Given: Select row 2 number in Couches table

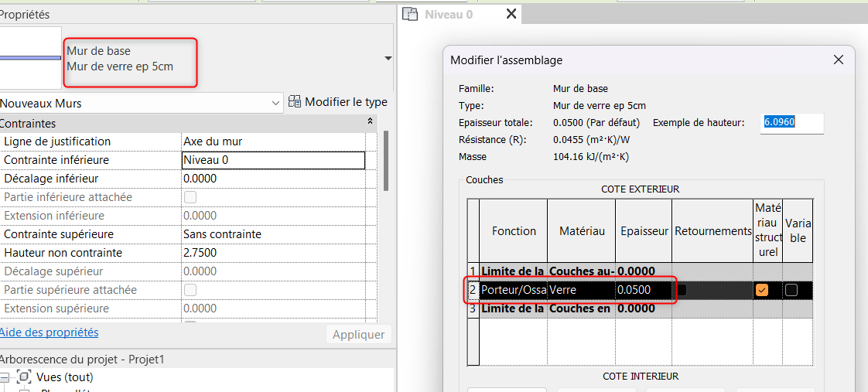Looking at the screenshot, I should [473, 290].
